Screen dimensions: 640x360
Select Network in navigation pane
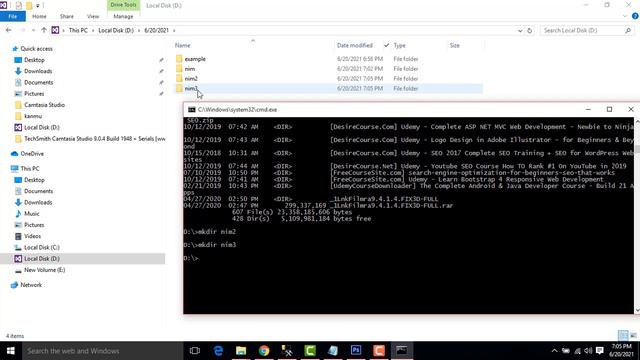(x=31, y=285)
